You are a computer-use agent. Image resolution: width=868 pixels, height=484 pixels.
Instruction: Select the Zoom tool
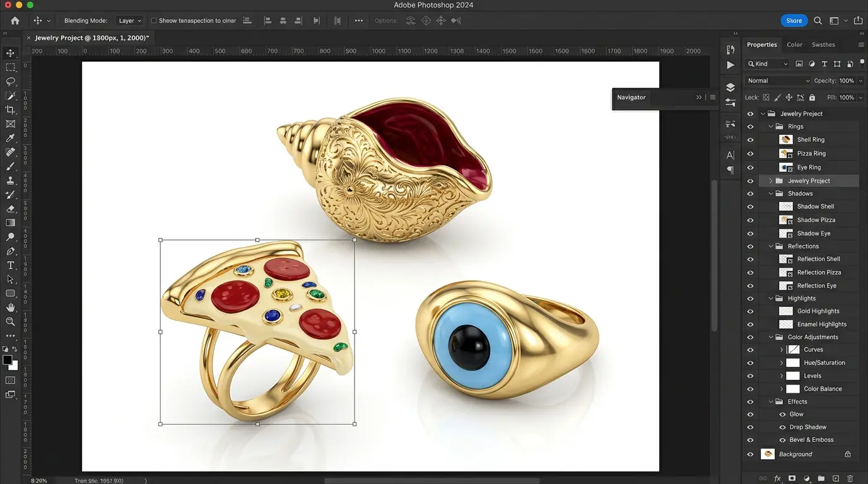10,321
